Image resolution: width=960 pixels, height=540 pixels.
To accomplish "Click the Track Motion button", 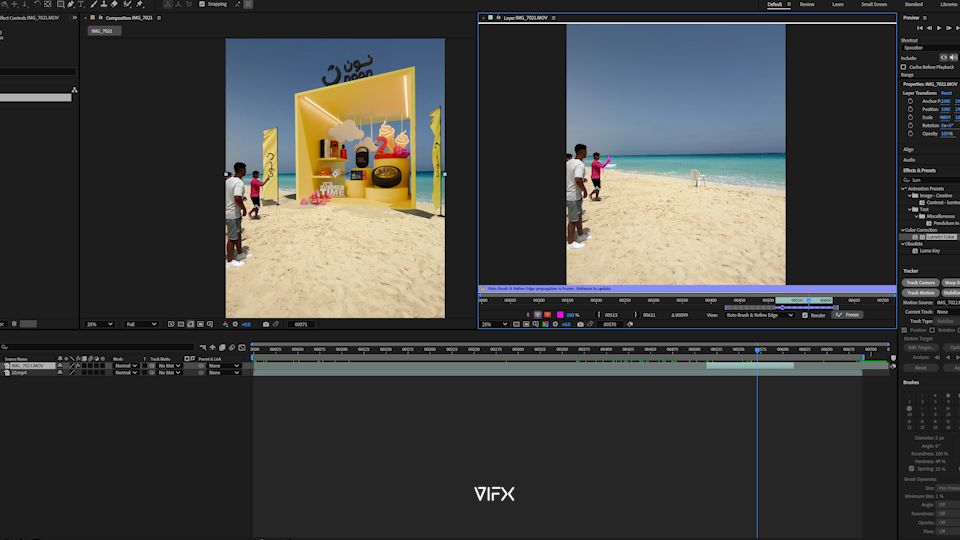I will (x=920, y=293).
